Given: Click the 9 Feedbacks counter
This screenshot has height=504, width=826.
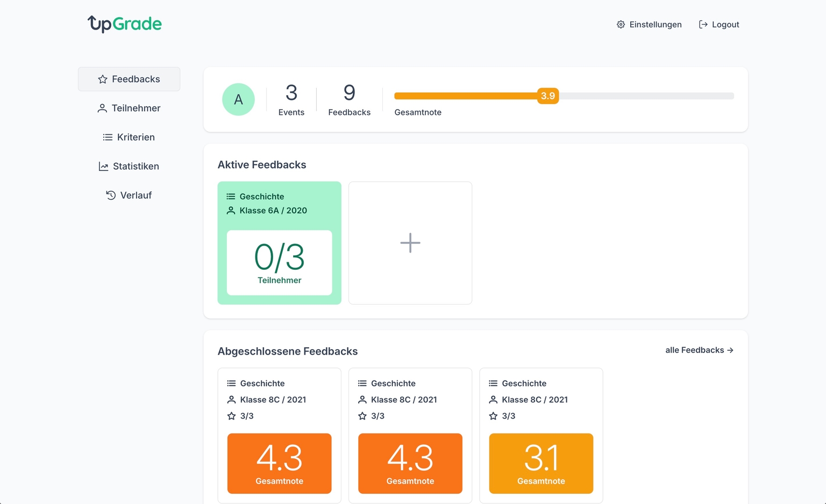Looking at the screenshot, I should click(350, 99).
